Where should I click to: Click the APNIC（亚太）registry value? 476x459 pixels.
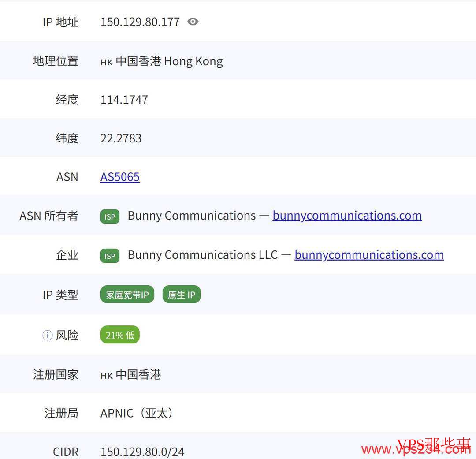[x=137, y=413]
